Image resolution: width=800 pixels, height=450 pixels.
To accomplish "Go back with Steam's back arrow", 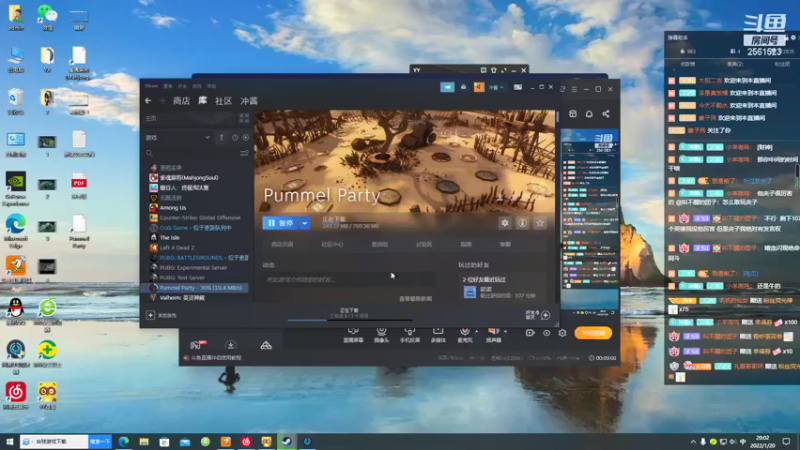I will (148, 101).
